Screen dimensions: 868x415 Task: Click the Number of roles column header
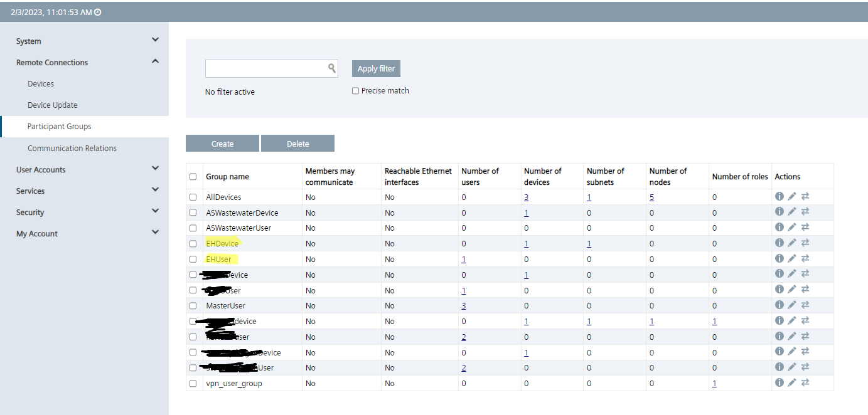pyautogui.click(x=740, y=177)
